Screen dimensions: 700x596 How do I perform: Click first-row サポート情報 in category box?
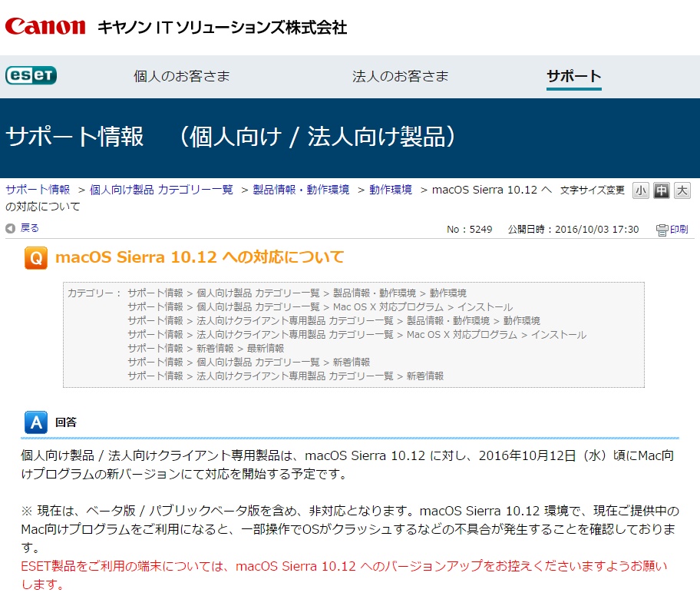(x=155, y=293)
